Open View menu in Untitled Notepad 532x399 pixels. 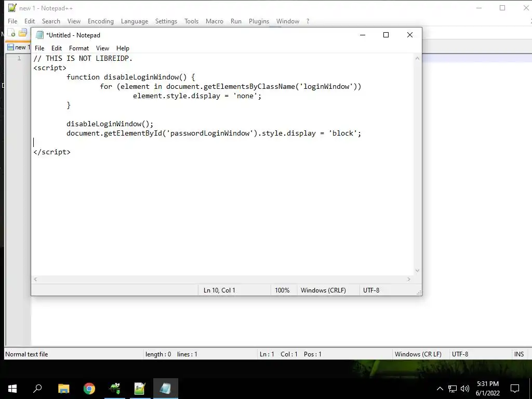point(102,48)
